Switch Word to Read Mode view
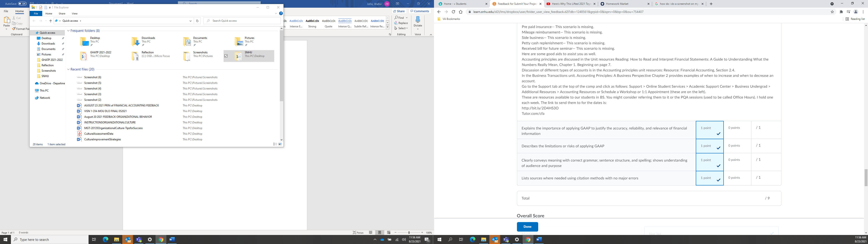The height and width of the screenshot is (244, 868). pos(371,232)
